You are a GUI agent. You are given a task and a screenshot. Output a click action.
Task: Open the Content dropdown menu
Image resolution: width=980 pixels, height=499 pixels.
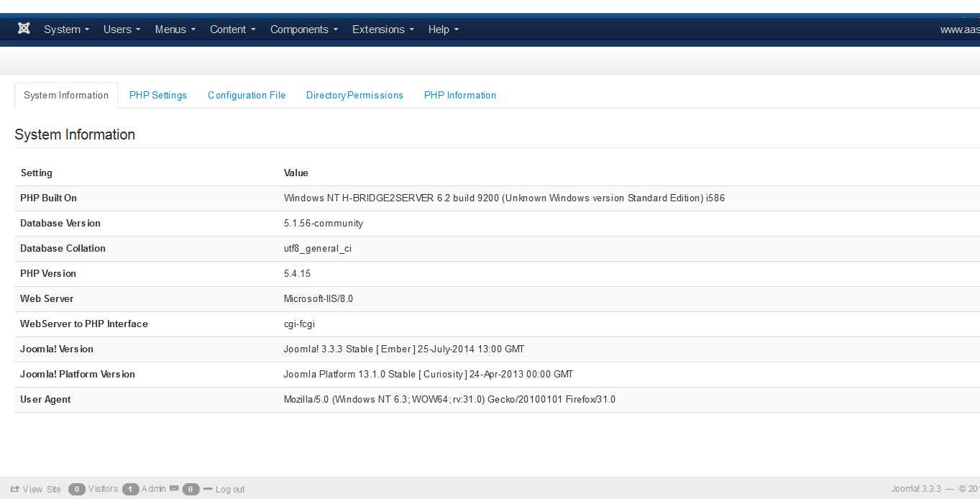(233, 29)
